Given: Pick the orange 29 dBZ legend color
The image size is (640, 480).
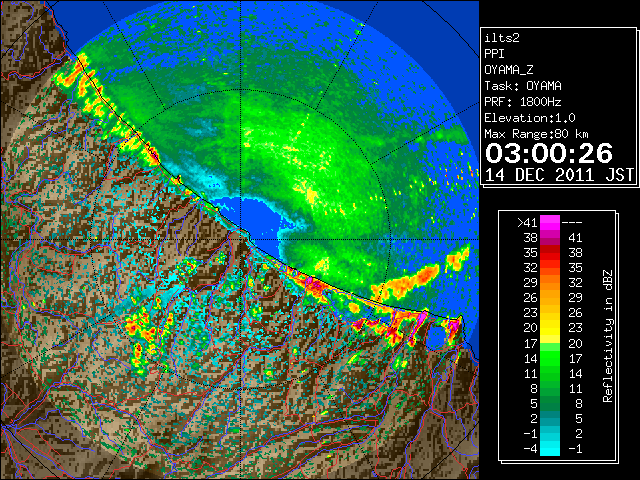Looking at the screenshot, I should point(550,282).
